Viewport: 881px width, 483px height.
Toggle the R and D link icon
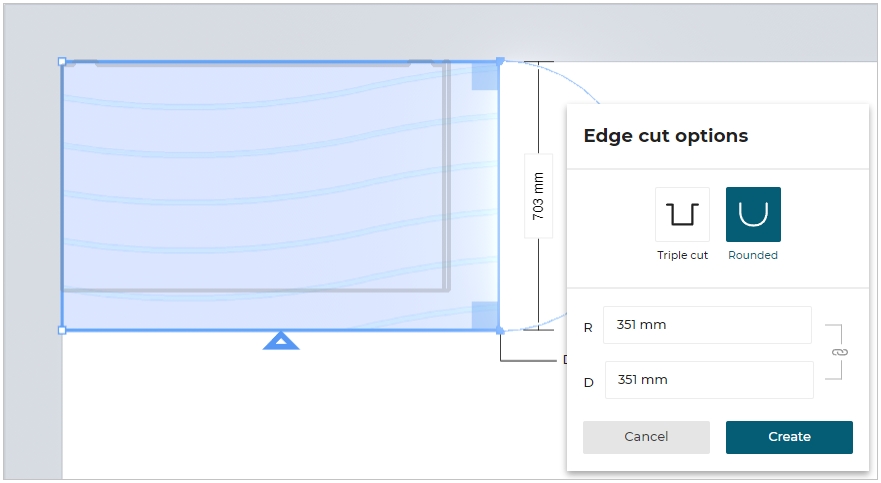click(x=839, y=352)
